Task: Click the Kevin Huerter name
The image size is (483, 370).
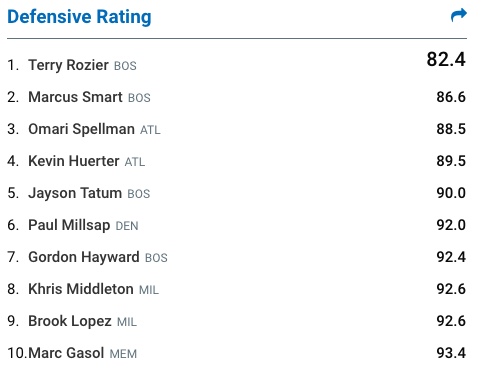Action: (74, 161)
